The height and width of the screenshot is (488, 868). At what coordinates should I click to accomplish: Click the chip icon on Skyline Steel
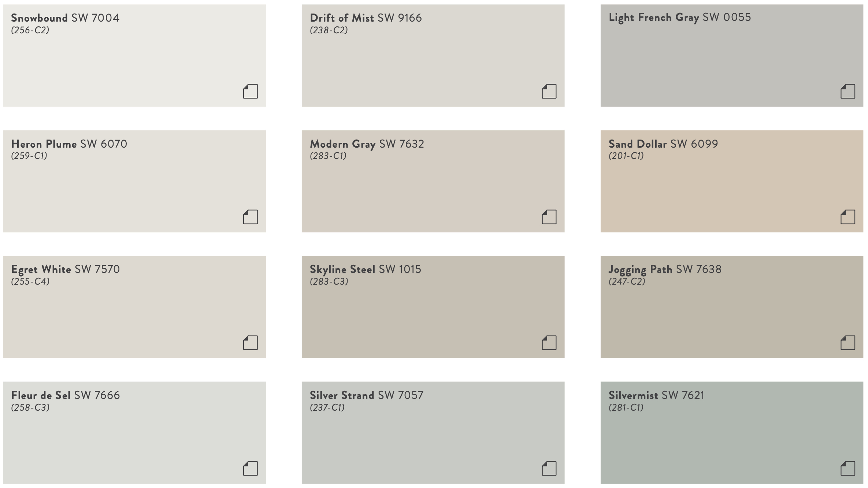pos(549,343)
